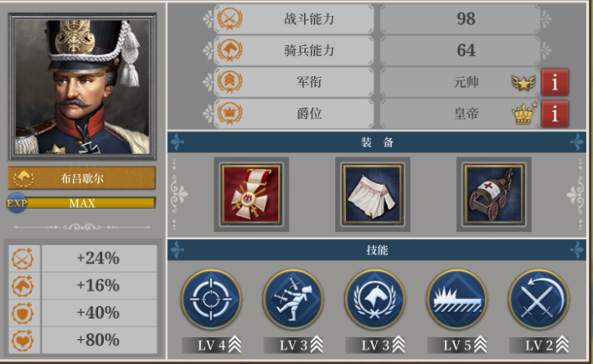Select the 战斗能力 stat row
593x364 pixels.
click(x=377, y=18)
